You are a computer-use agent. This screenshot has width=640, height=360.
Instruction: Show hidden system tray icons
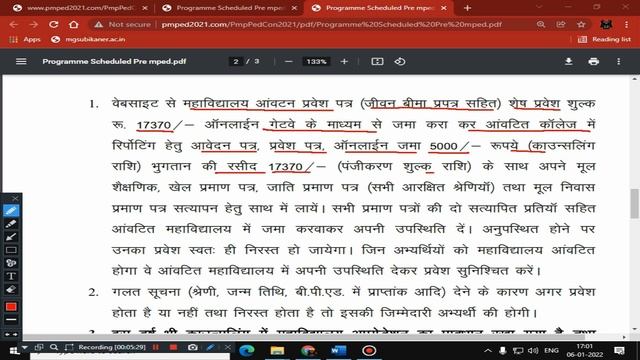488,351
